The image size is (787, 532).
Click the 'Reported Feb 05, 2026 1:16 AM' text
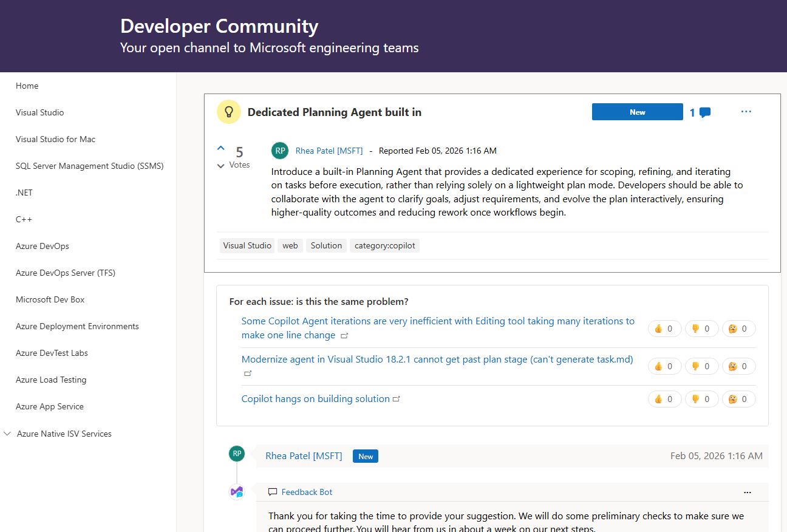(x=438, y=151)
